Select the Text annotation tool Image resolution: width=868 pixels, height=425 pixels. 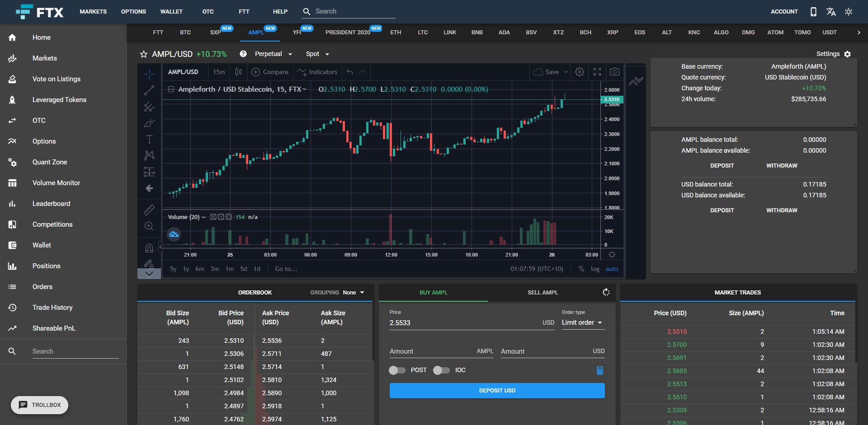tap(149, 139)
